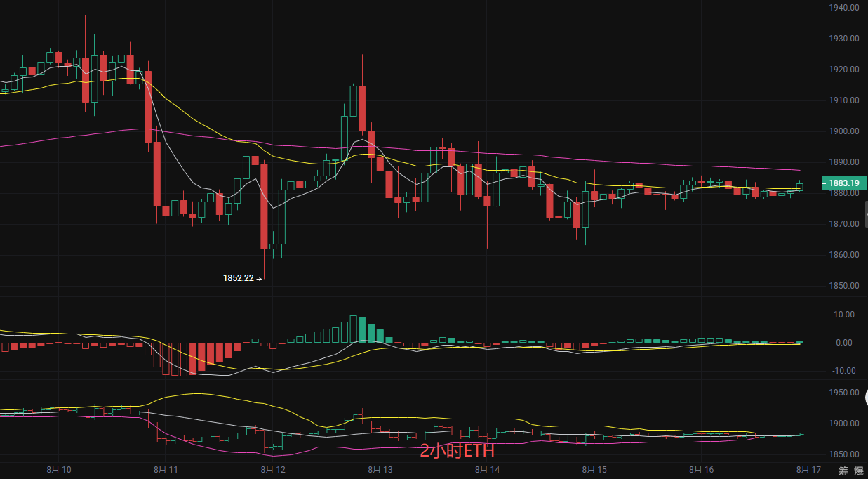Click the latest green candle at chart's right end
This screenshot has width=868, height=479.
pyautogui.click(x=799, y=186)
